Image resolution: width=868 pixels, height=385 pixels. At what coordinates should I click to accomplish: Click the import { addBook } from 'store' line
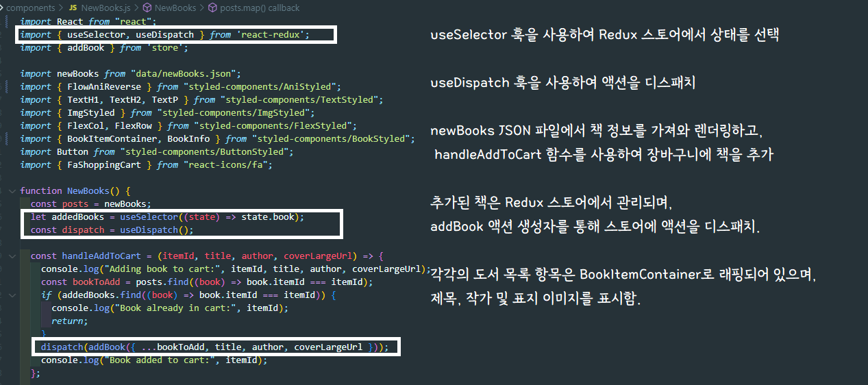(x=103, y=47)
